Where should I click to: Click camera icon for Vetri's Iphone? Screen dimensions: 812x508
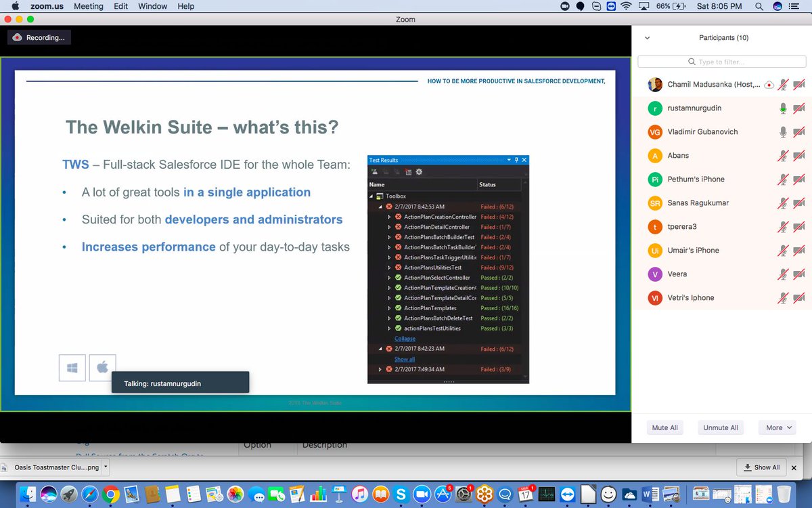798,298
